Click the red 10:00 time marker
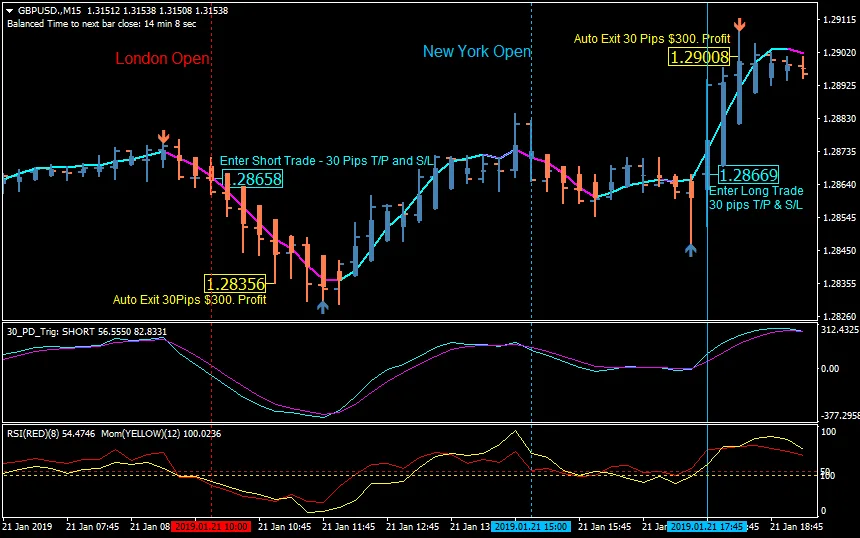Viewport: 860px width, 538px height. [x=210, y=526]
